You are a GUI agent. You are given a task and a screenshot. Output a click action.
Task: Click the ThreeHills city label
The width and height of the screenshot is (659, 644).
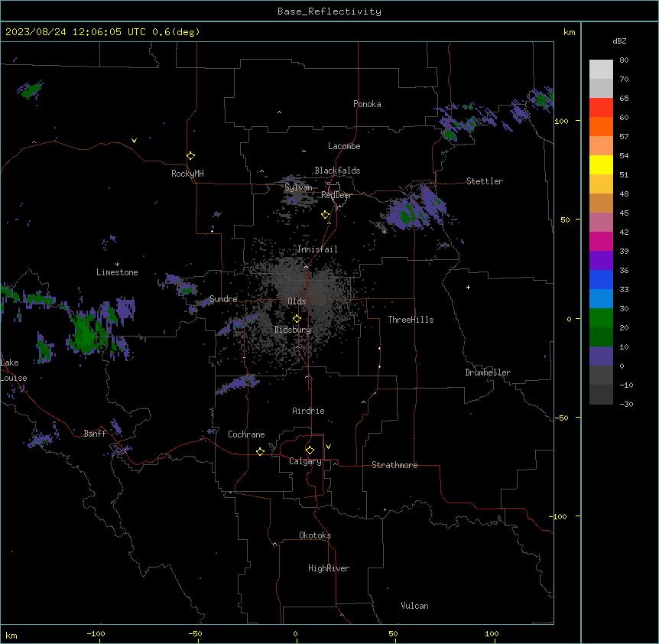(x=411, y=320)
